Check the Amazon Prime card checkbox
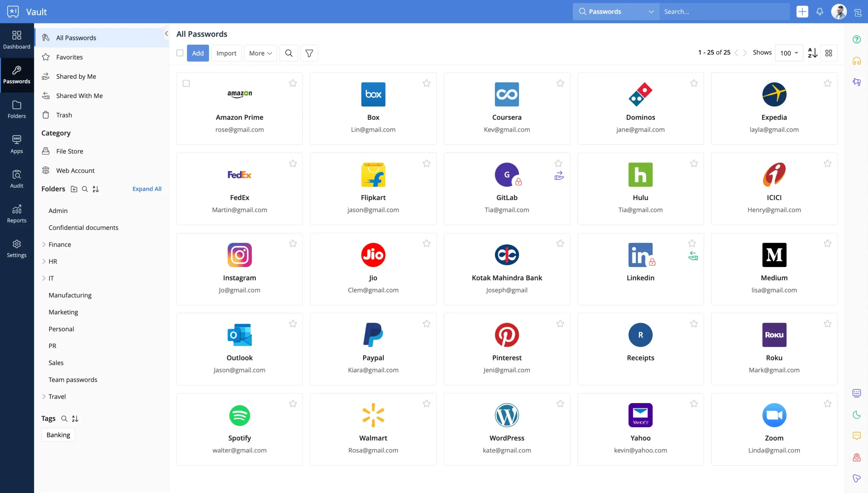The image size is (868, 493). tap(186, 83)
